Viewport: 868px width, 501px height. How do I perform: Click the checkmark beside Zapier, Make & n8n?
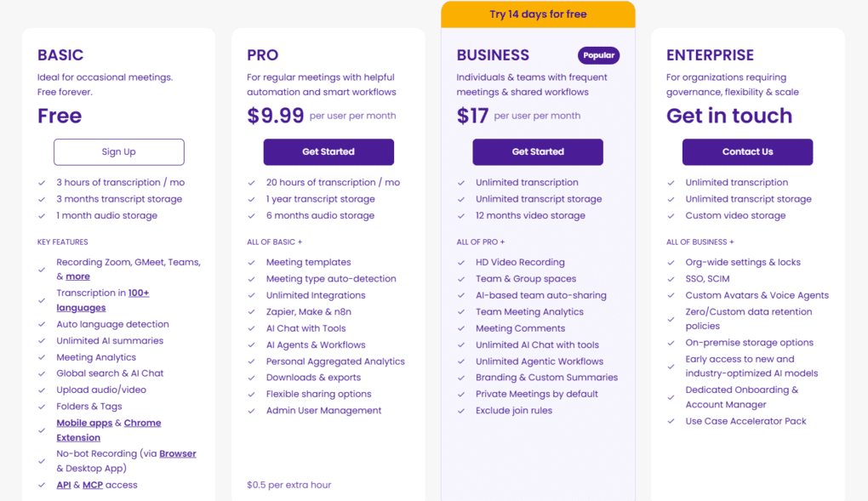tap(250, 311)
